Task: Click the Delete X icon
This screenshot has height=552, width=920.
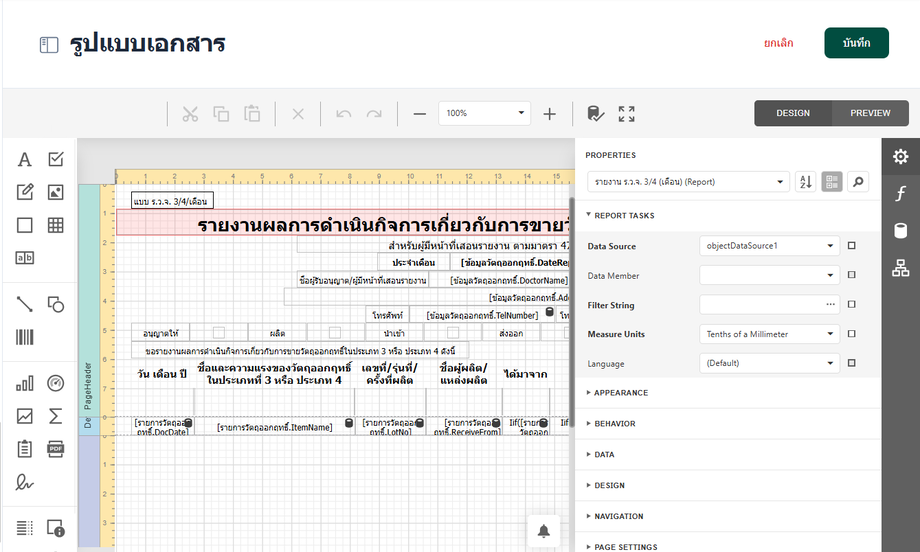Action: coord(298,114)
